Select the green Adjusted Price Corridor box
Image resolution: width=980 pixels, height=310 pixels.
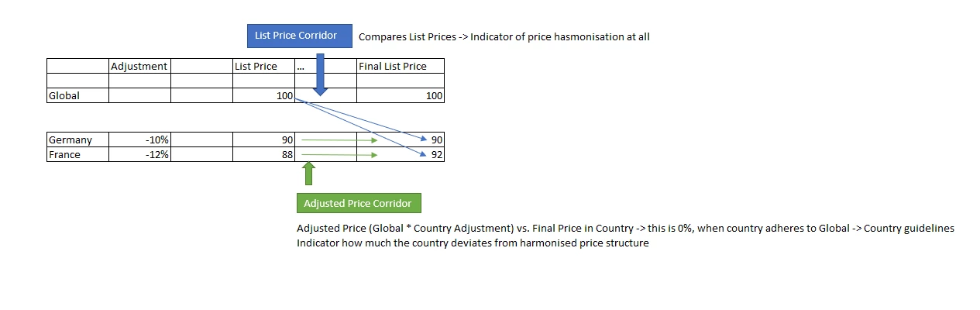coord(359,203)
